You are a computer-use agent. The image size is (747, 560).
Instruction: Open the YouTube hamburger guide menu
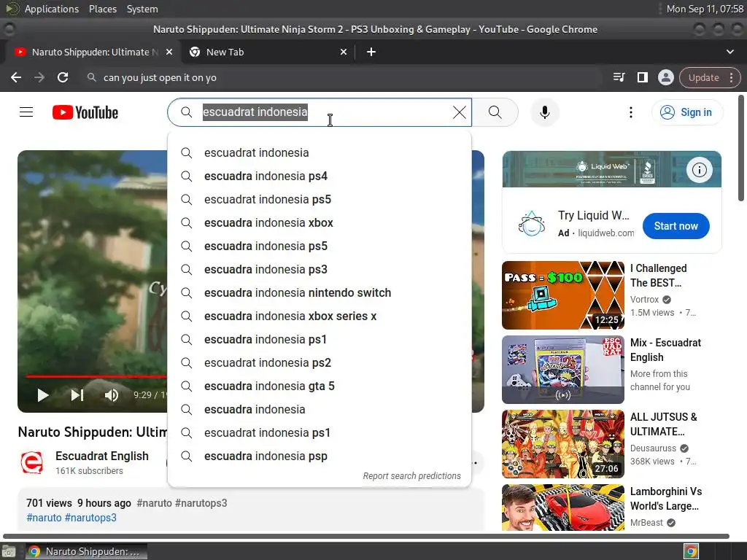coord(26,112)
